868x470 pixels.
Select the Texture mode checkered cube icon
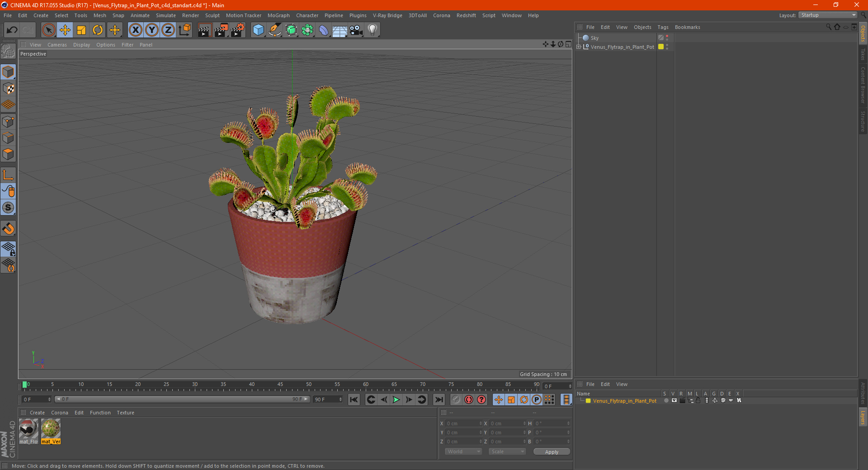[x=8, y=89]
